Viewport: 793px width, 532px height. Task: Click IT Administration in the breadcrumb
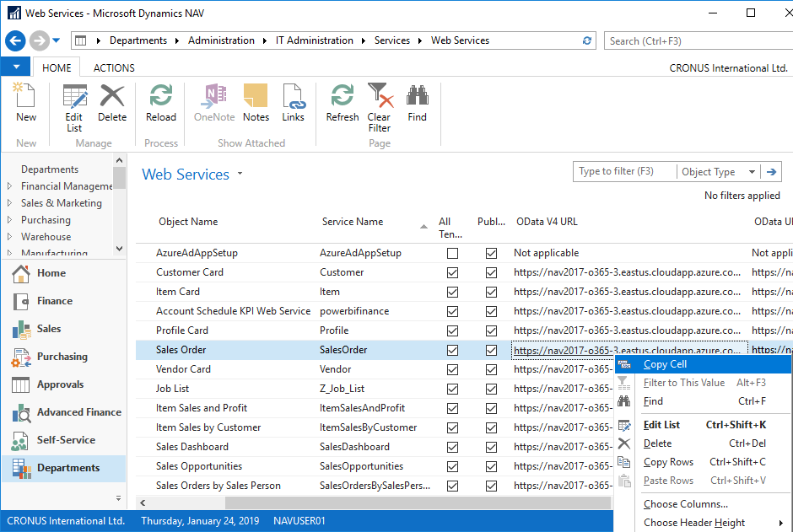[314, 40]
